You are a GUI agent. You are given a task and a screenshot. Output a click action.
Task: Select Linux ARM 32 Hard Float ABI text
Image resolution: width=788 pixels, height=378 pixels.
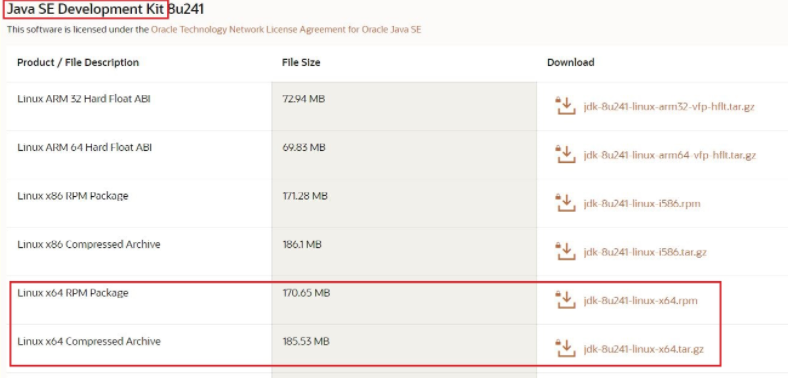83,99
